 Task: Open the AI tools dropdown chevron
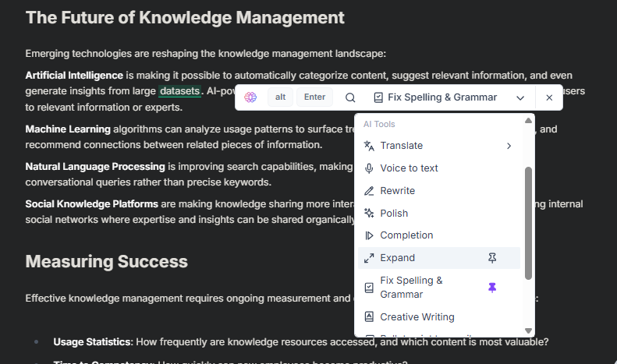click(x=520, y=97)
